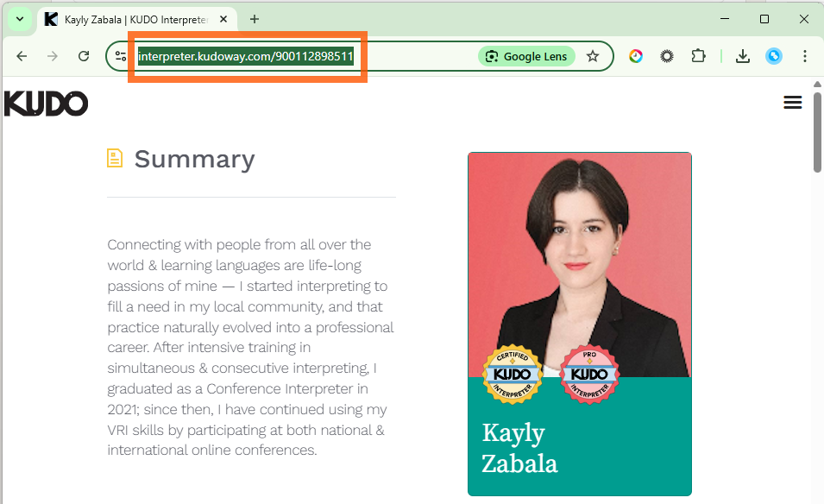
Task: Click the summary paragraph text
Action: click(x=251, y=348)
